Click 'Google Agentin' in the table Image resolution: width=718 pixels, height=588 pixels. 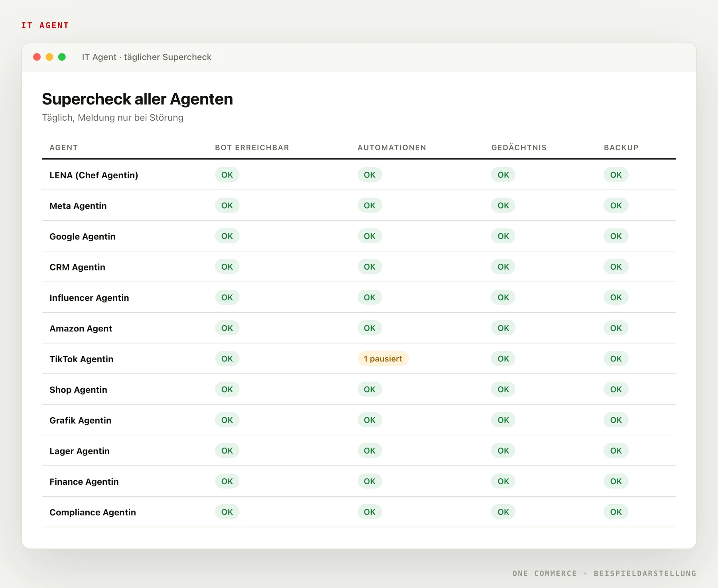pyautogui.click(x=83, y=237)
